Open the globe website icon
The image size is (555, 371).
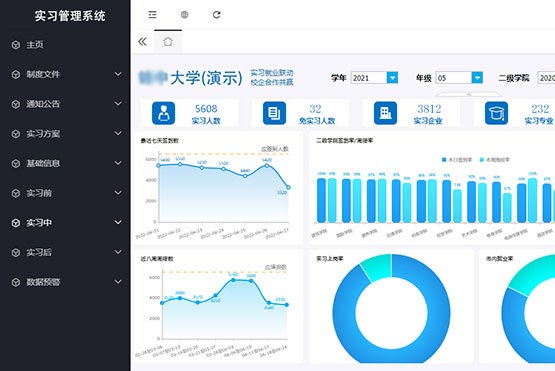[184, 15]
